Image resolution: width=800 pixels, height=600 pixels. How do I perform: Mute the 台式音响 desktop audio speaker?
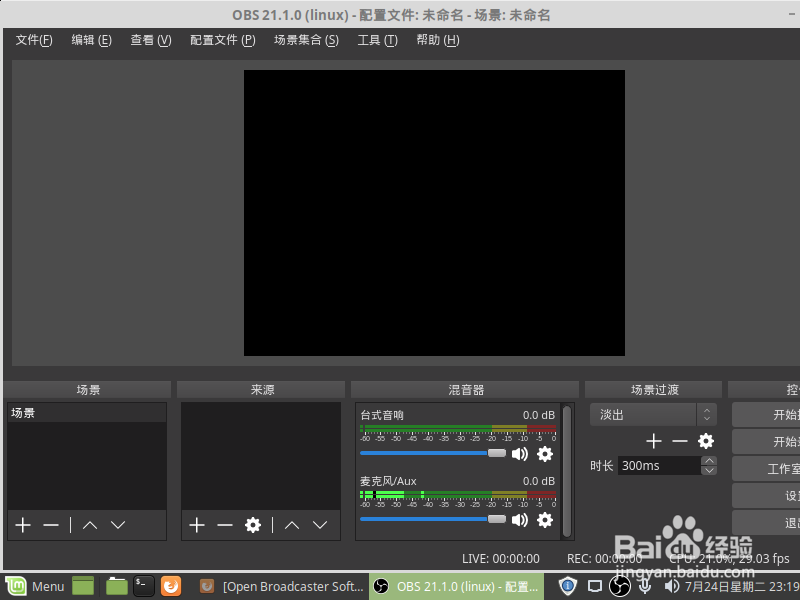[519, 454]
